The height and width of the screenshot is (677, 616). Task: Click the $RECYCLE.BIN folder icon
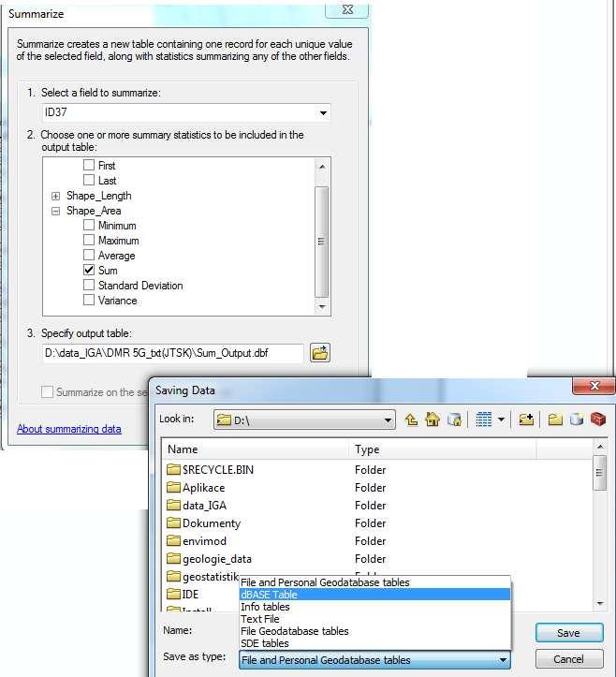pos(173,469)
